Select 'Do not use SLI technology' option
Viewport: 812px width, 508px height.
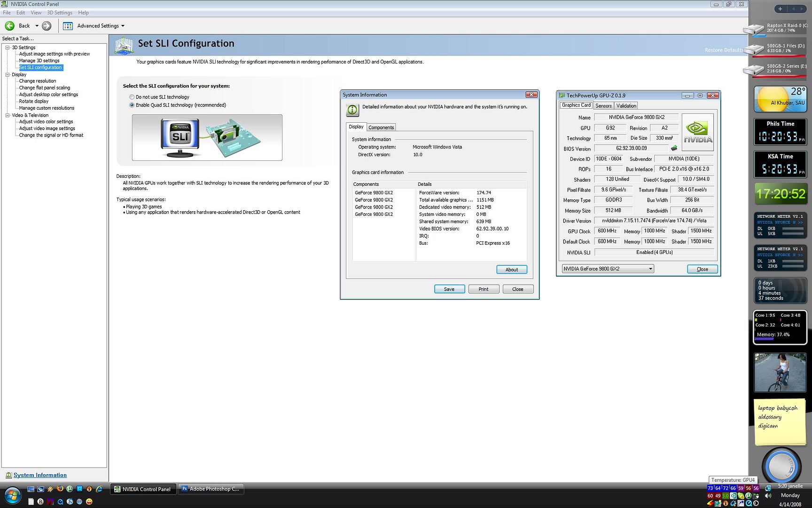coord(132,97)
